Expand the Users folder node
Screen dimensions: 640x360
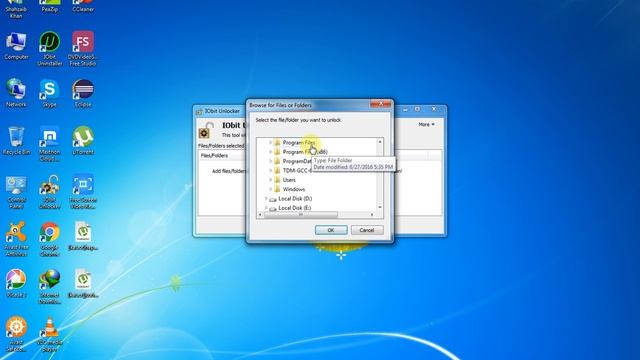[x=270, y=180]
